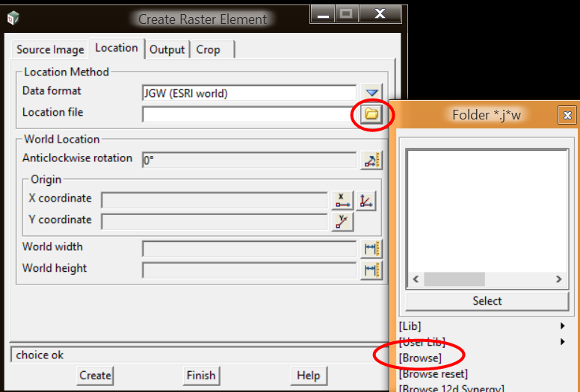Viewport: 580px width, 392px height.
Task: Choose [Browse reset] in the Folder popup
Action: coord(434,374)
